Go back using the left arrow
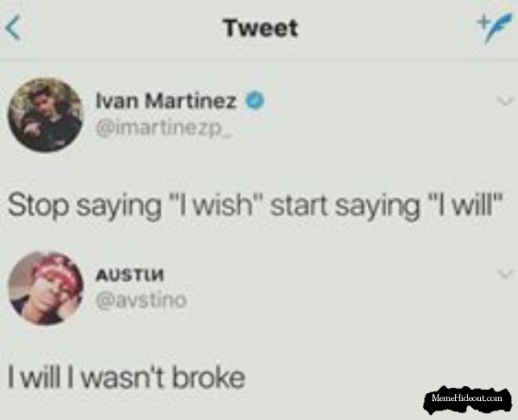Image resolution: width=518 pixels, height=420 pixels. pos(13,28)
